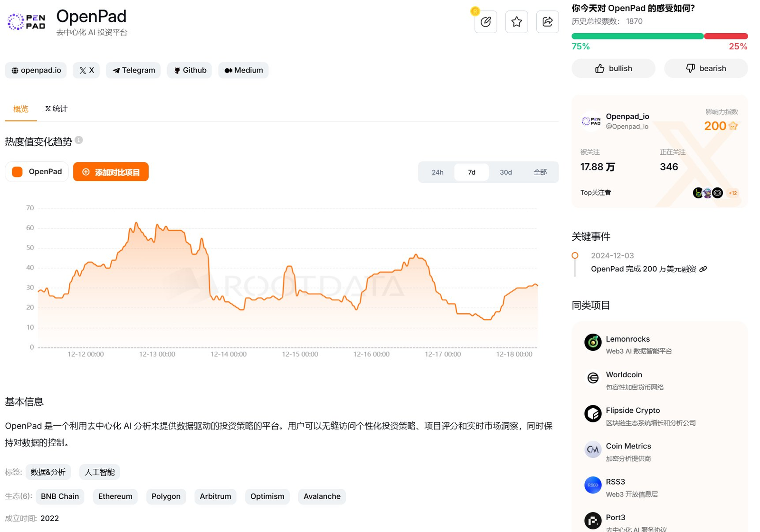Viewport: 760px width, 532px height.
Task: Open the Openpad_io account name
Action: coord(627,116)
